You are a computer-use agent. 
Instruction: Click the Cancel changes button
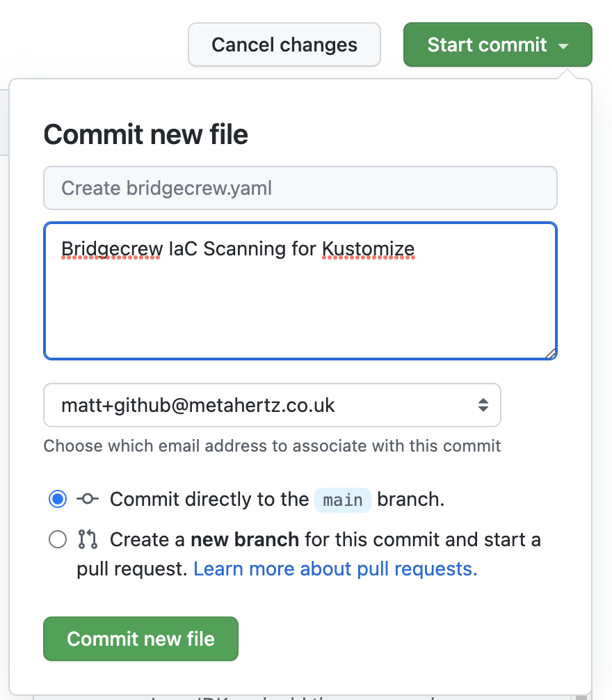tap(284, 45)
